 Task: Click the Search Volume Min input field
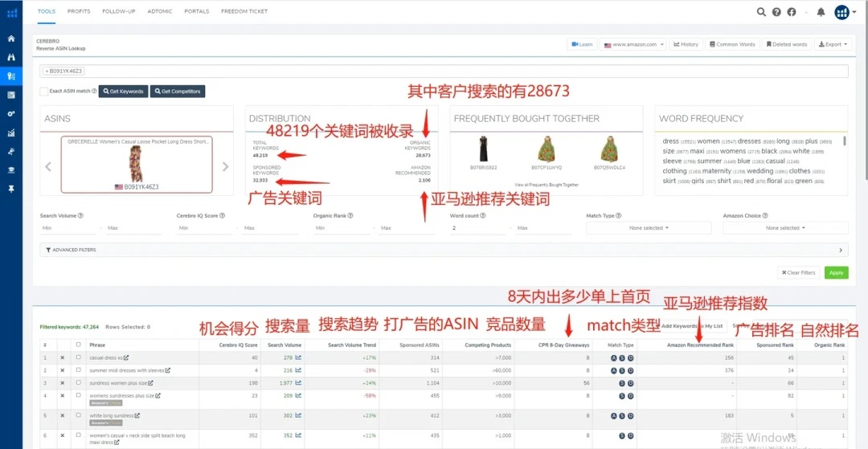pyautogui.click(x=68, y=228)
